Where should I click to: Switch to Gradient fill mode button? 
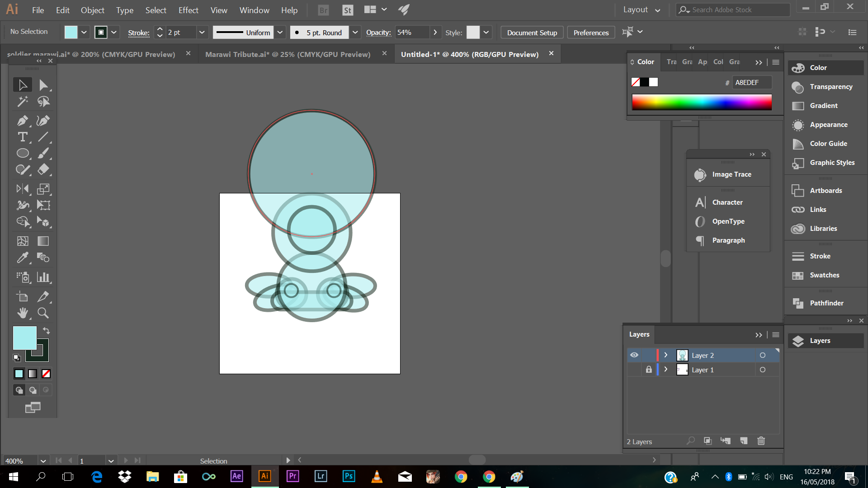pyautogui.click(x=33, y=374)
